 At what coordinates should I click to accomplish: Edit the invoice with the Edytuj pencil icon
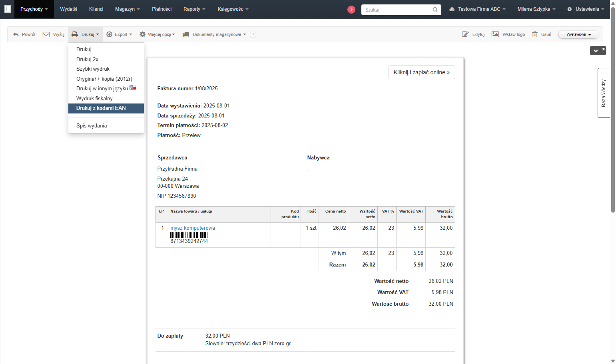point(465,34)
